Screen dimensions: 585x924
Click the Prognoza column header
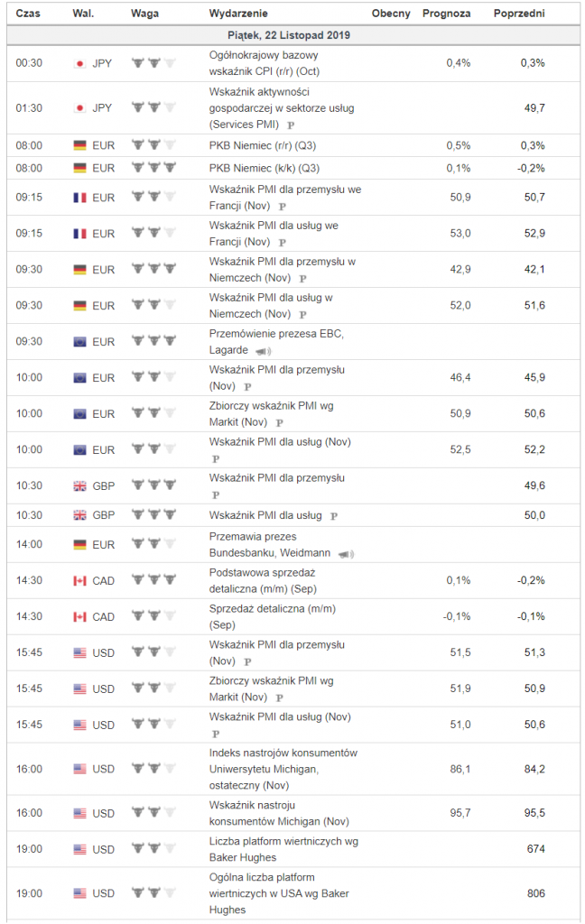coord(446,13)
